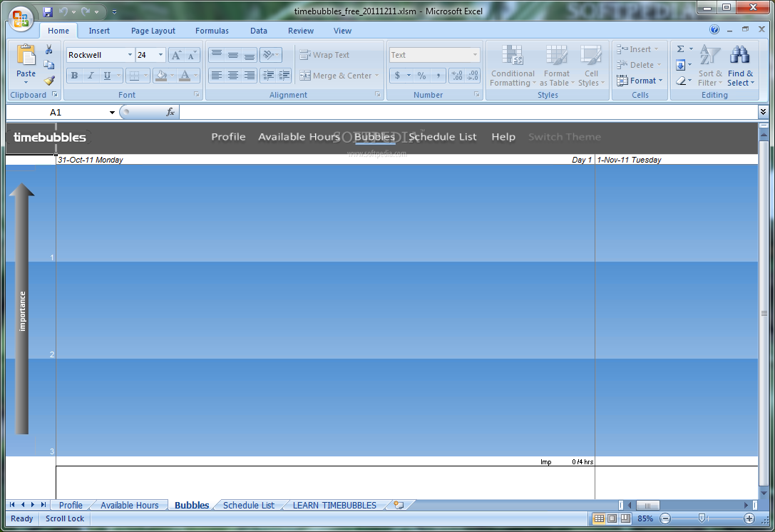Click Help in the timebubbles header
This screenshot has height=532, width=775.
[503, 137]
